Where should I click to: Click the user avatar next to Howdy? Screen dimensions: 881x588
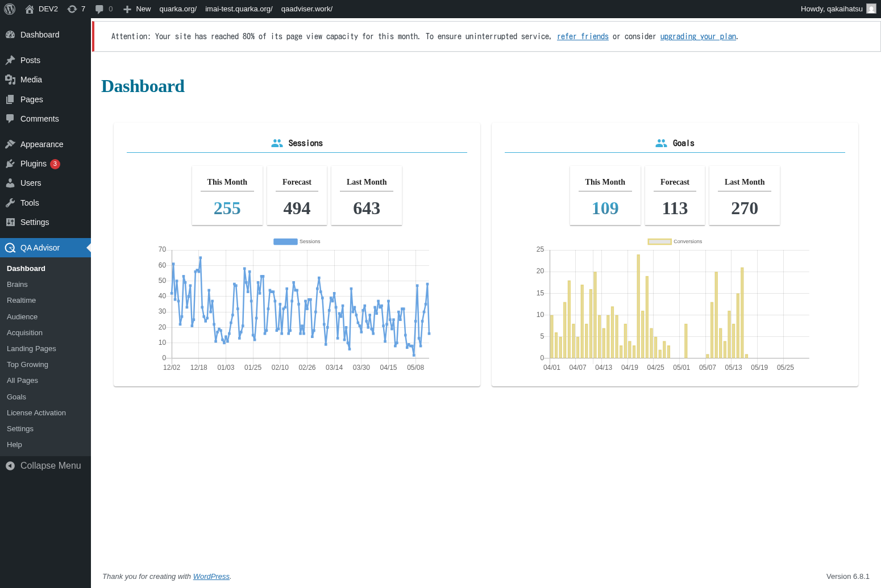[871, 9]
